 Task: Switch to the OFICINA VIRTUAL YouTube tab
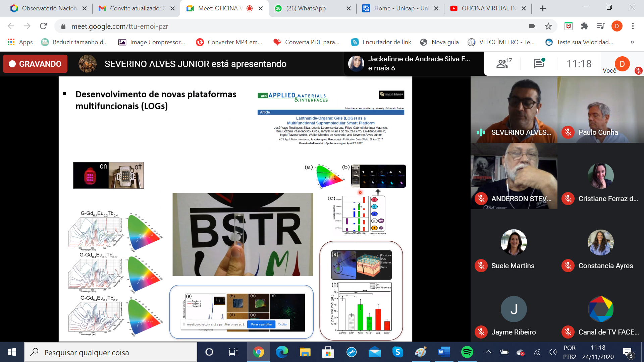488,8
